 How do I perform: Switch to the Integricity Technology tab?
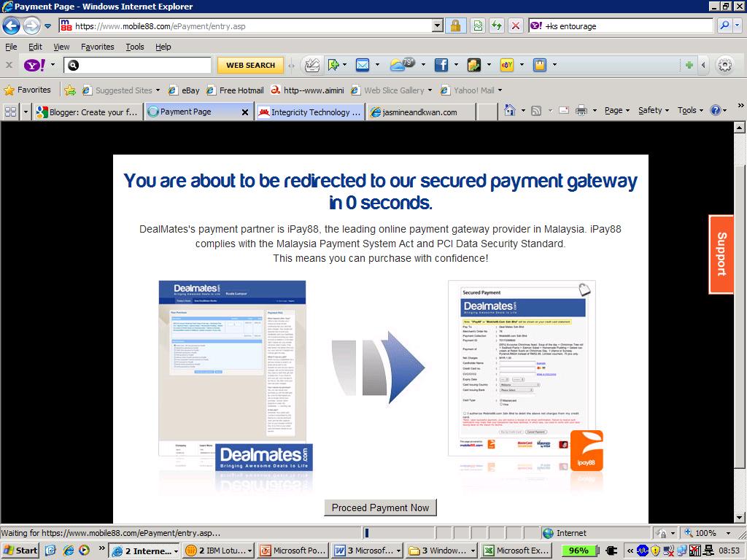[310, 112]
